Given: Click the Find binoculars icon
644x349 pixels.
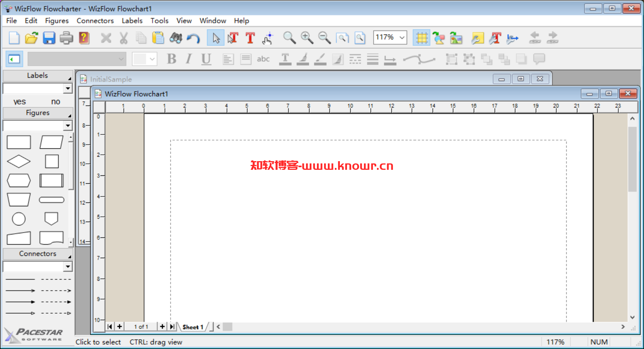Looking at the screenshot, I should [176, 38].
